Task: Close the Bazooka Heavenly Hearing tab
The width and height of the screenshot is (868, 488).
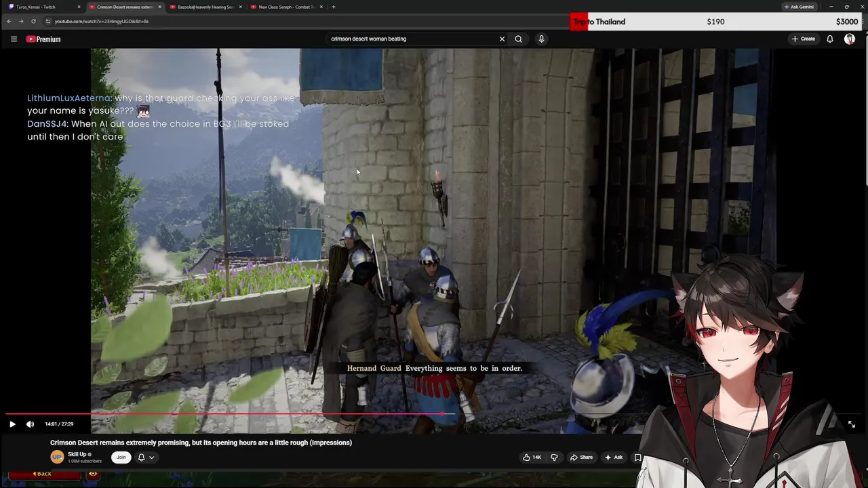Action: [x=240, y=7]
